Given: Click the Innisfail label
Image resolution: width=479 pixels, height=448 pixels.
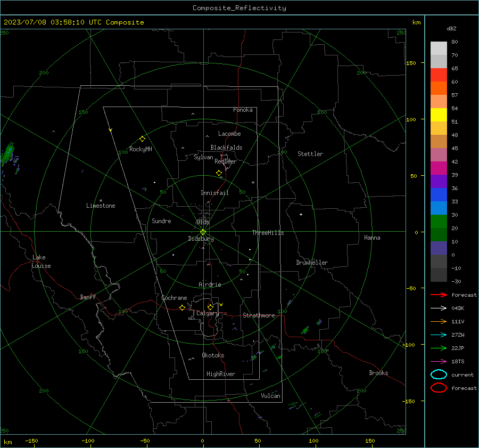Looking at the screenshot, I should (214, 193).
